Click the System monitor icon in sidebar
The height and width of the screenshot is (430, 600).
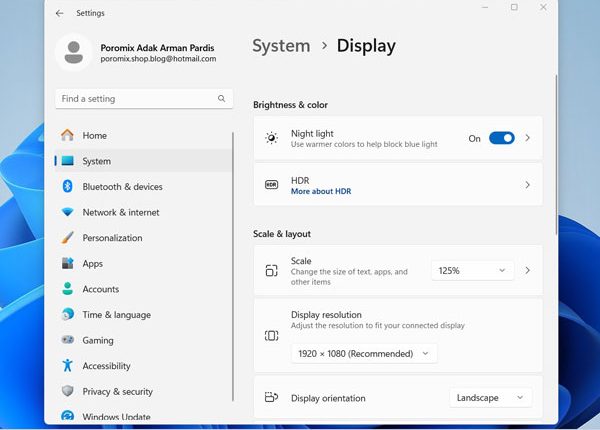pos(67,161)
